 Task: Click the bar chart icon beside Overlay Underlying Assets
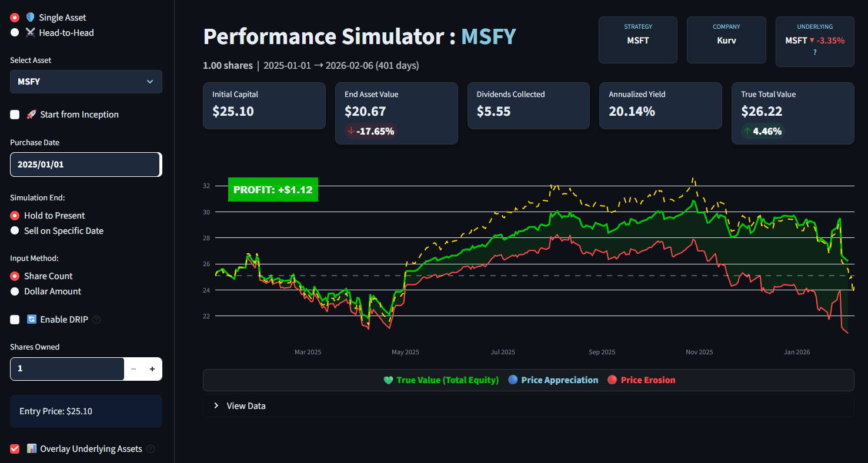click(x=31, y=449)
